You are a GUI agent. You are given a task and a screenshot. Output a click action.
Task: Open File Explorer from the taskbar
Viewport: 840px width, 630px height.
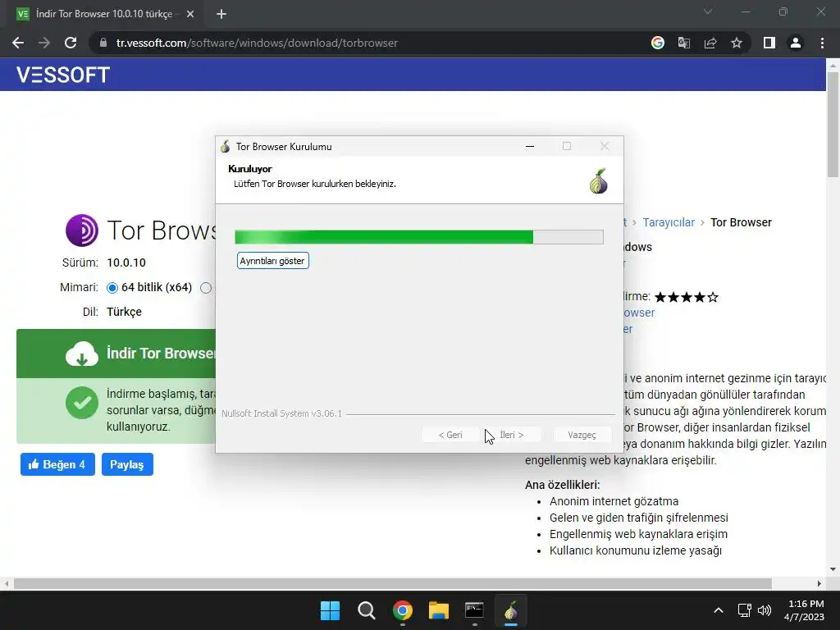click(438, 610)
